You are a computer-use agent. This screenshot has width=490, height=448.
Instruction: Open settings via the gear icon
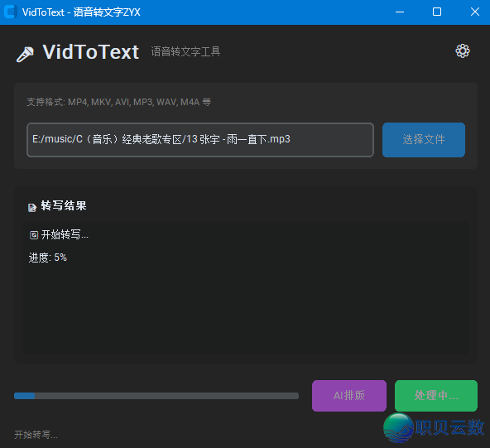click(x=462, y=51)
